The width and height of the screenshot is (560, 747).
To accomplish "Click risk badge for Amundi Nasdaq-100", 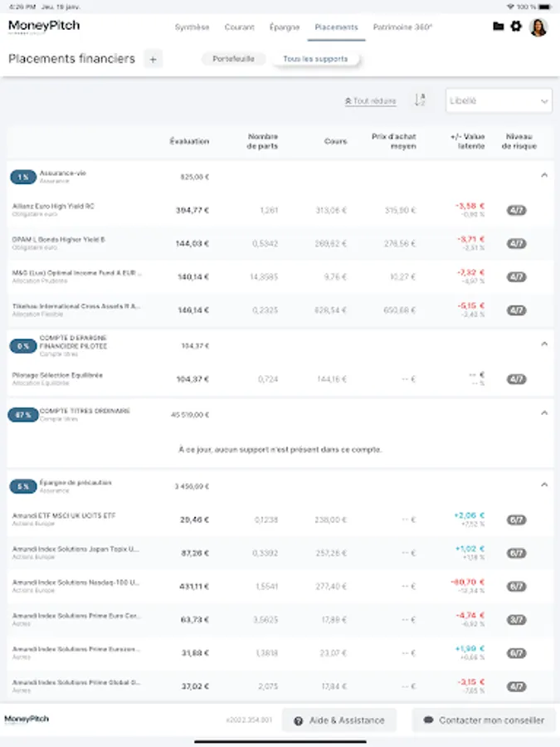I will [517, 587].
